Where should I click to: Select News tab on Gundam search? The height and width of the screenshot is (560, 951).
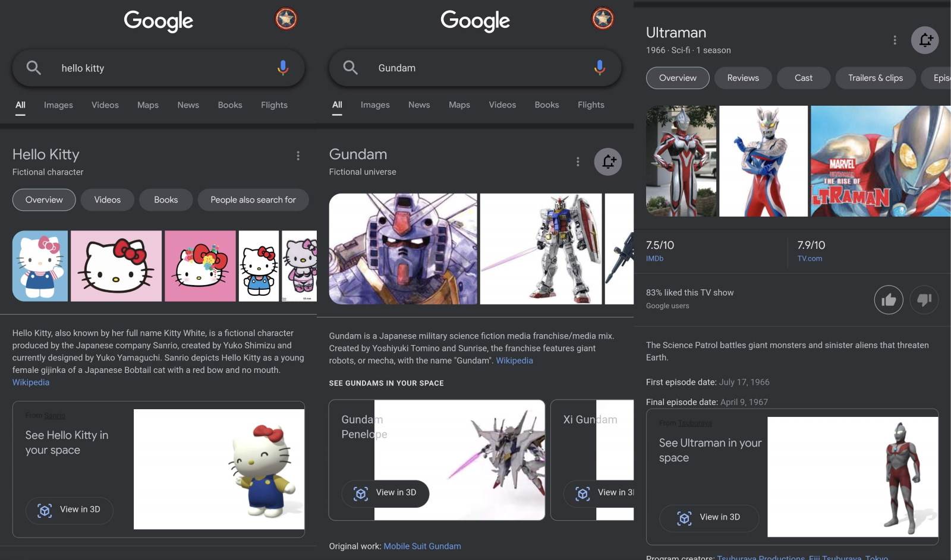pos(419,105)
